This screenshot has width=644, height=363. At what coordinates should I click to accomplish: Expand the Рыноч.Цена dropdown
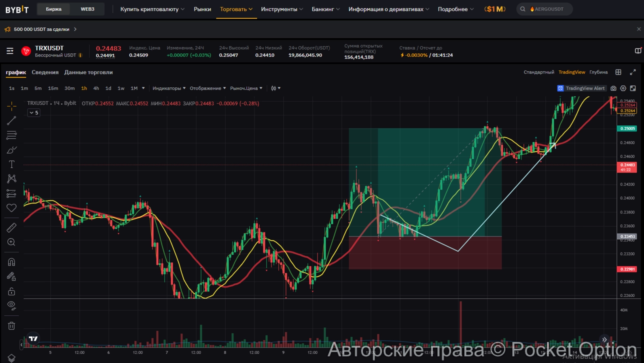click(x=246, y=88)
